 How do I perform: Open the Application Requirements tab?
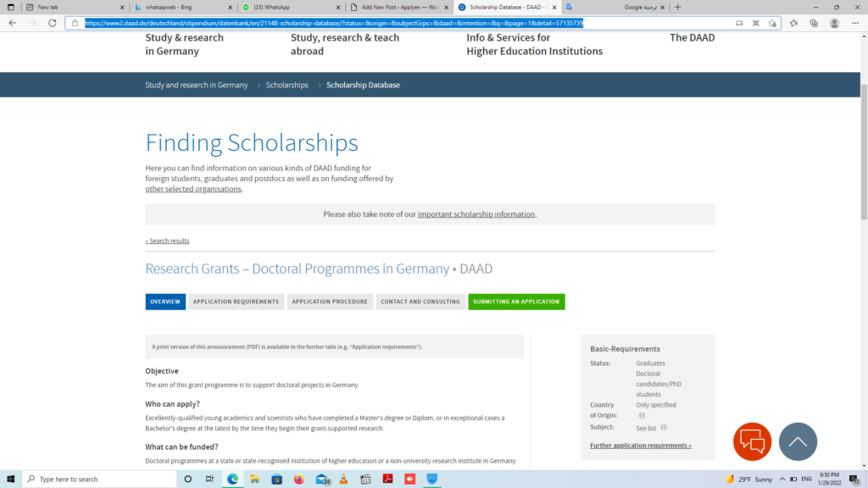pos(236,302)
